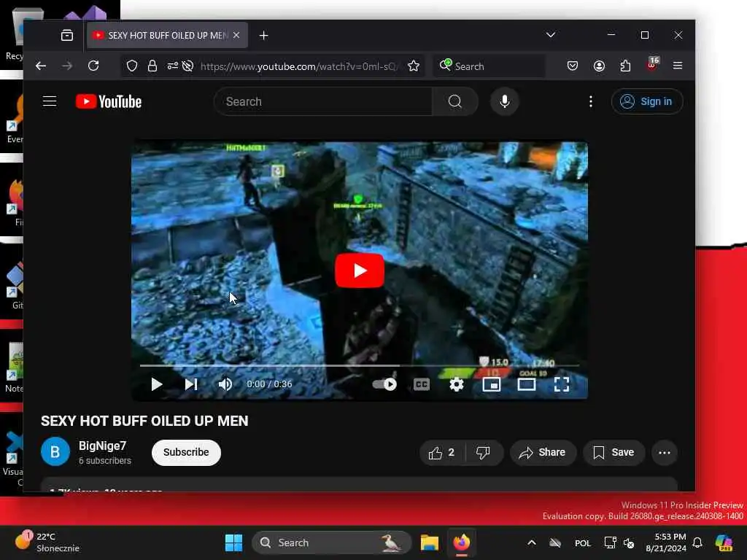This screenshot has width=747, height=560.
Task: Dislike the video
Action: click(x=483, y=452)
